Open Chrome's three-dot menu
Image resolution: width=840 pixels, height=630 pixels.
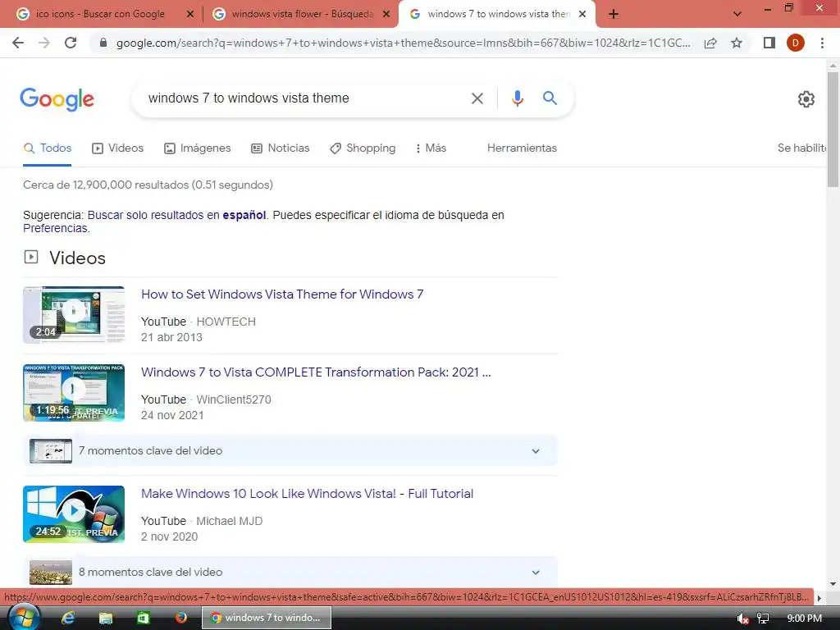tap(822, 43)
